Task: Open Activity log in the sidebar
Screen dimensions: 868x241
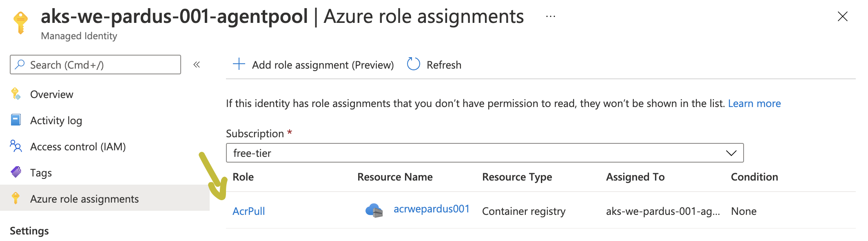Action: point(56,120)
